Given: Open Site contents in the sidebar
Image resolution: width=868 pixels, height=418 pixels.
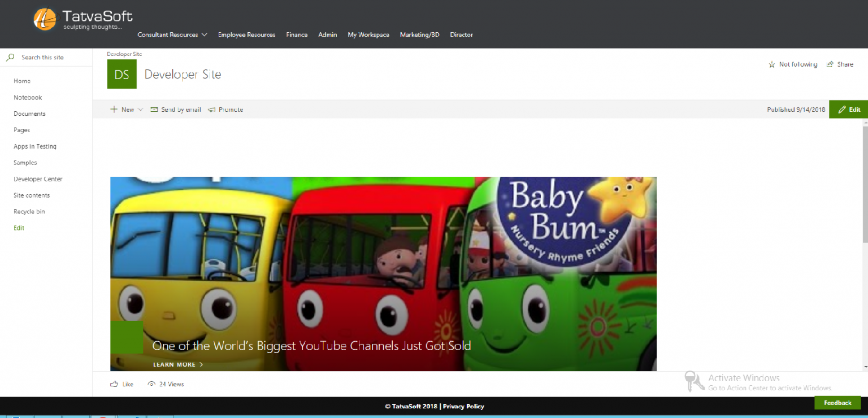Looking at the screenshot, I should click(32, 195).
